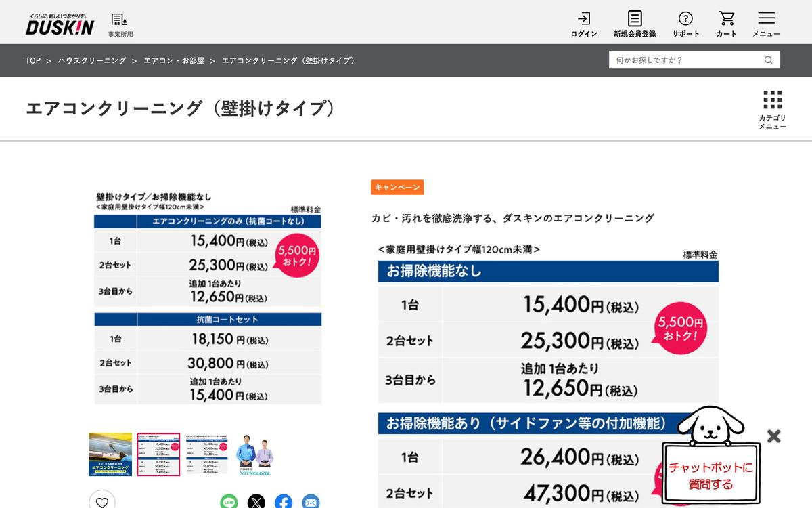Open the カテゴリメニュー grid icon
Screen dimensions: 812x508
772,110
